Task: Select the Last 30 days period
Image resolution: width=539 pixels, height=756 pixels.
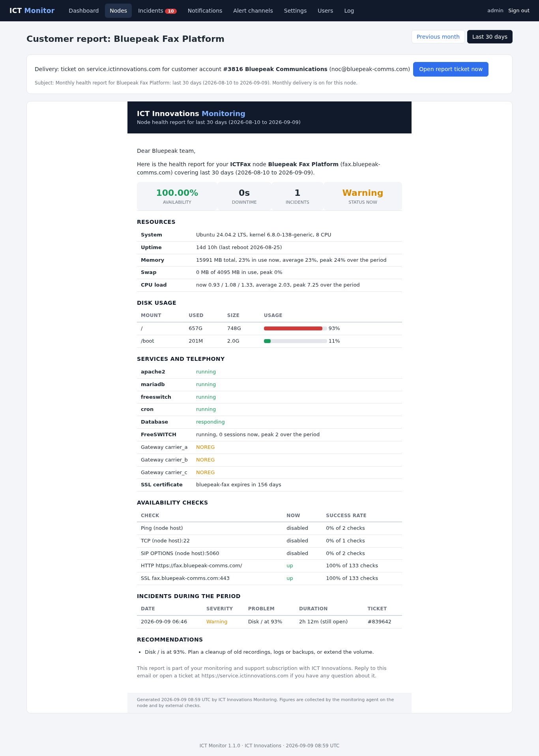Action: [x=490, y=37]
